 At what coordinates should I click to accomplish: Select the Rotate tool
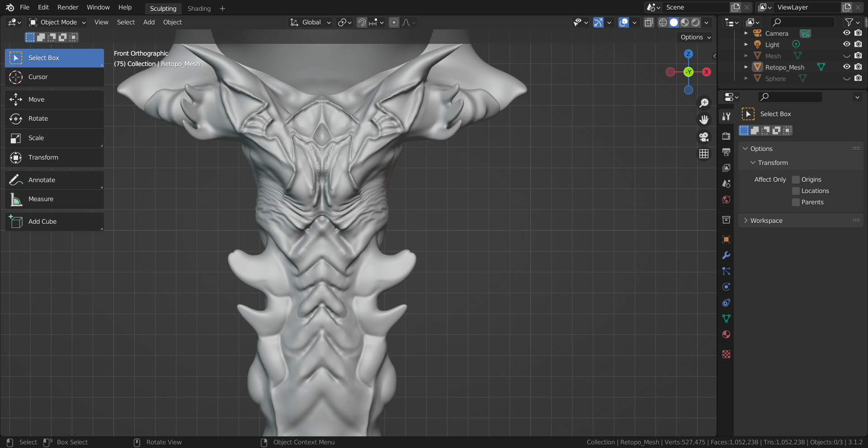38,118
